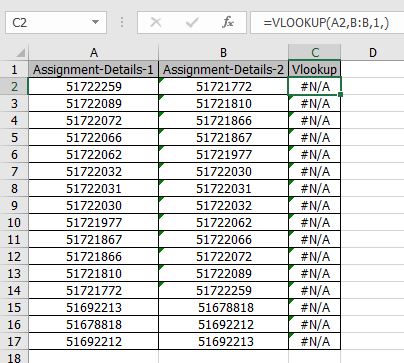Select cell A12 containing 51721866
The image size is (404, 363).
(x=94, y=256)
